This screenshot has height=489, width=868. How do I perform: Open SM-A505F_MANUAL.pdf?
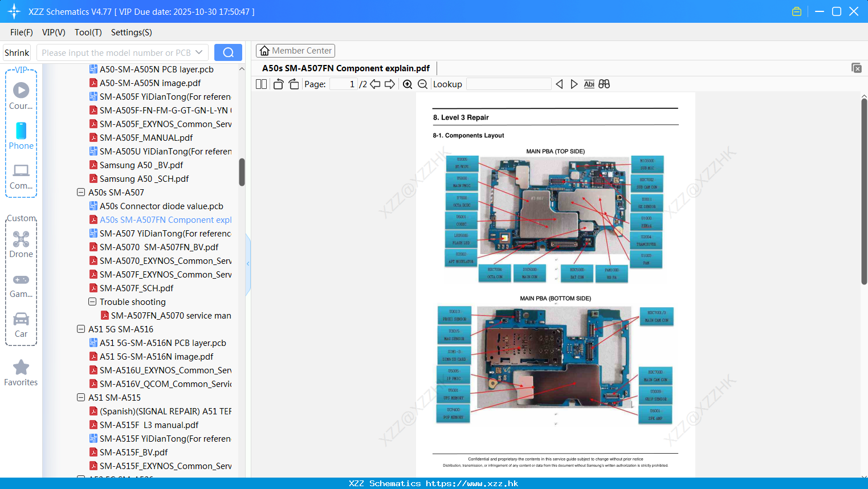click(146, 138)
